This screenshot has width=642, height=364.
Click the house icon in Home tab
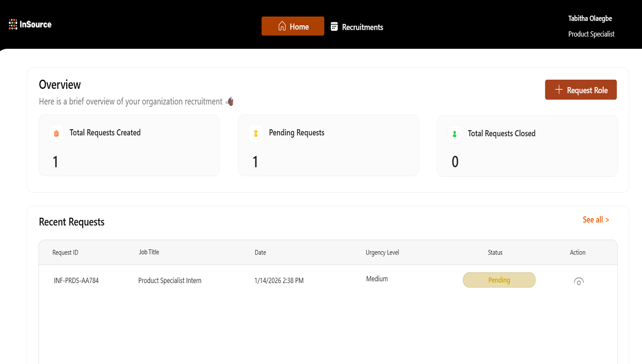coord(282,26)
